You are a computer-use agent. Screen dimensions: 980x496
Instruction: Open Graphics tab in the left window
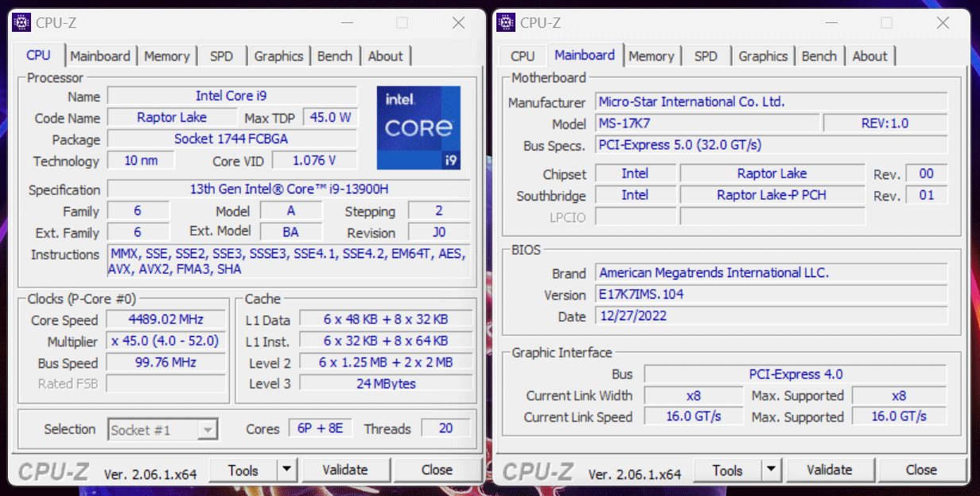(278, 57)
